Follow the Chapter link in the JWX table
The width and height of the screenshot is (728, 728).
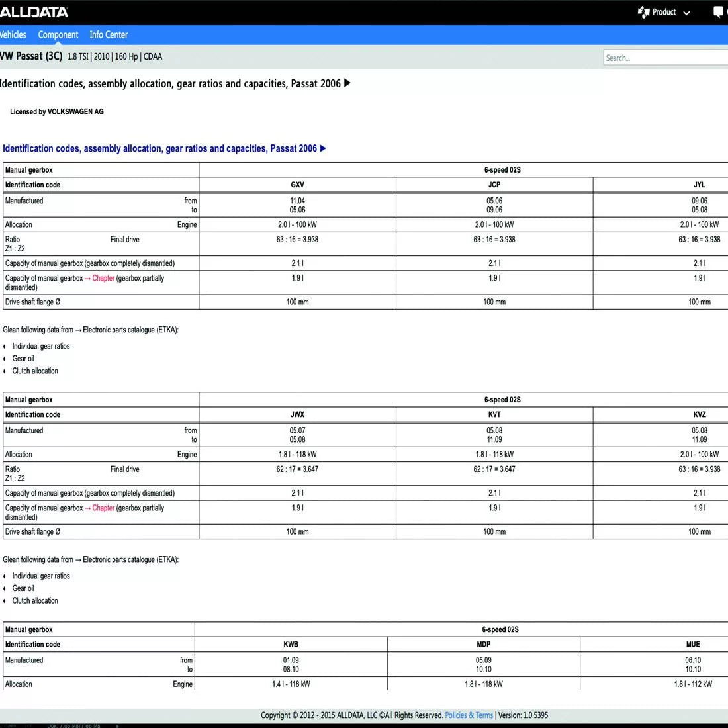pyautogui.click(x=103, y=508)
